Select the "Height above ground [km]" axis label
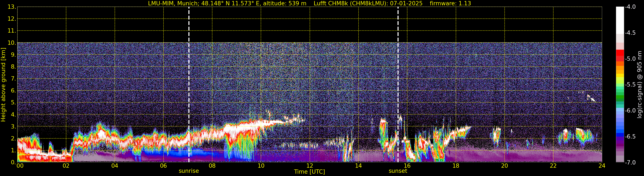The image size is (644, 176). pyautogui.click(x=3, y=85)
